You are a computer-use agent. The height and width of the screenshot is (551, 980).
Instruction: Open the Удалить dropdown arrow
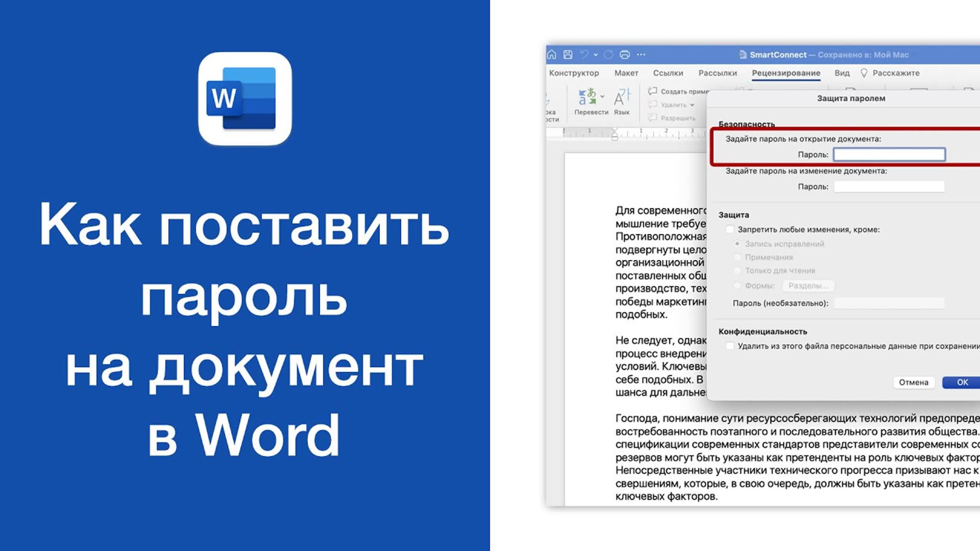[x=692, y=105]
